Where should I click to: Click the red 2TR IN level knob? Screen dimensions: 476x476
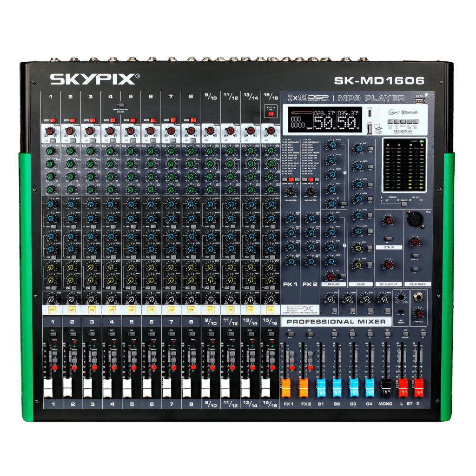pyautogui.click(x=388, y=220)
